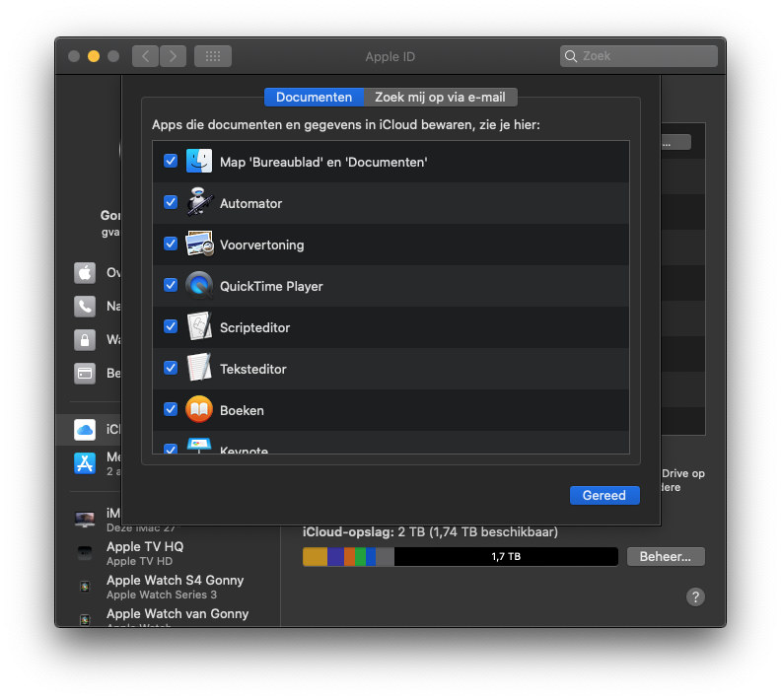Switch to Zoek mij op via e-mail tab
Viewport: 781px width, 700px height.
(x=441, y=97)
